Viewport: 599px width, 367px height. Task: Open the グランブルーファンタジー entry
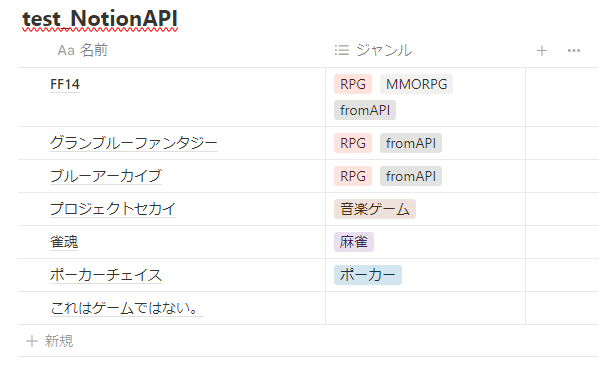[x=134, y=143]
